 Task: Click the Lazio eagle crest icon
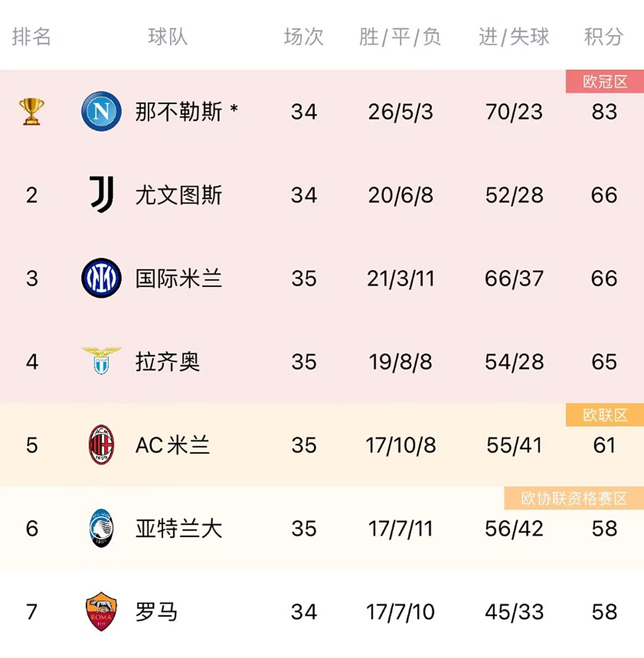pyautogui.click(x=101, y=361)
